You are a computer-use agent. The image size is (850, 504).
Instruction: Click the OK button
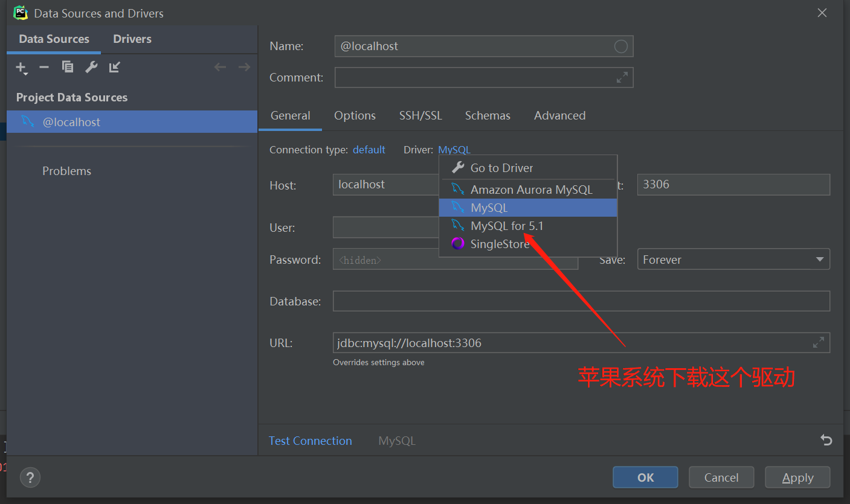pos(645,477)
